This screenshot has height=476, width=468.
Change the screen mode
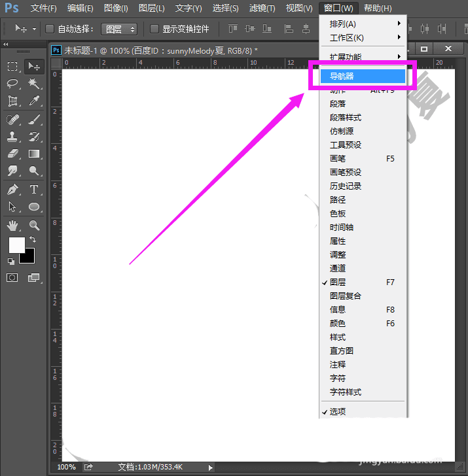coord(34,277)
